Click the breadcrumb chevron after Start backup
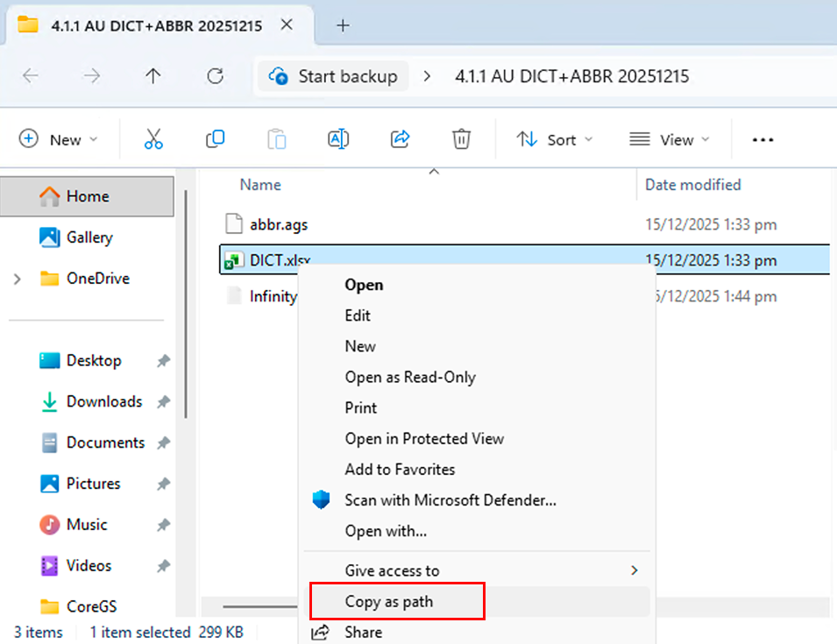This screenshot has width=837, height=644. [x=427, y=76]
